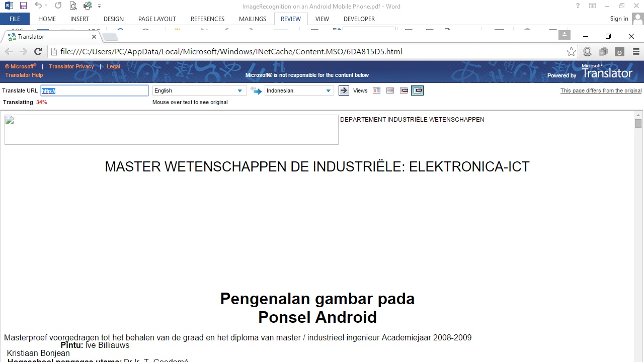Select the Translator browser tab
Image resolution: width=644 pixels, height=362 pixels.
click(50, 37)
